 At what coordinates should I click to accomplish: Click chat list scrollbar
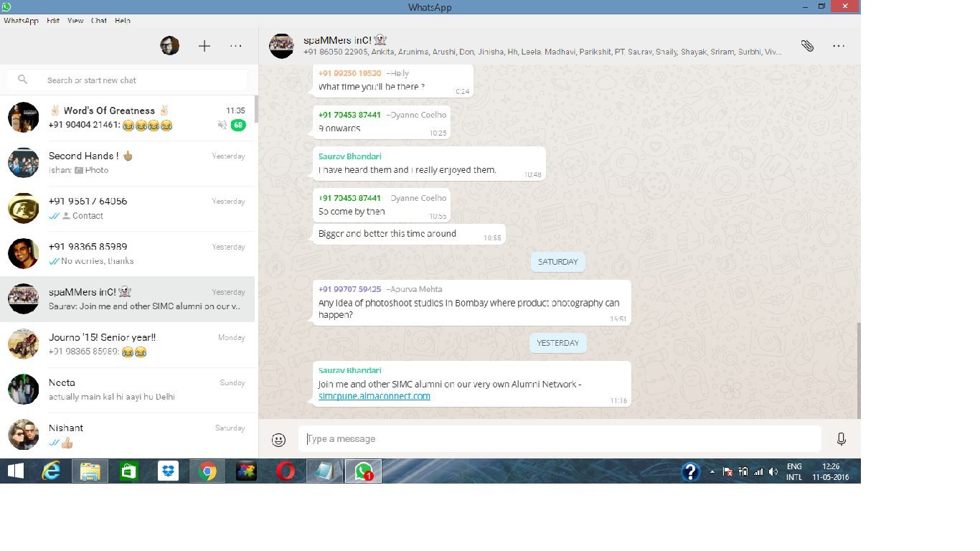256,109
